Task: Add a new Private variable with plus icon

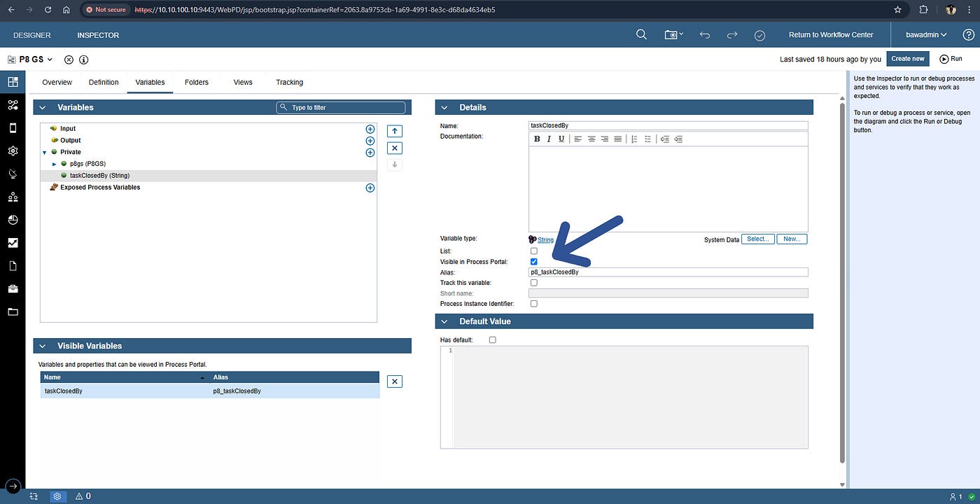Action: 370,152
